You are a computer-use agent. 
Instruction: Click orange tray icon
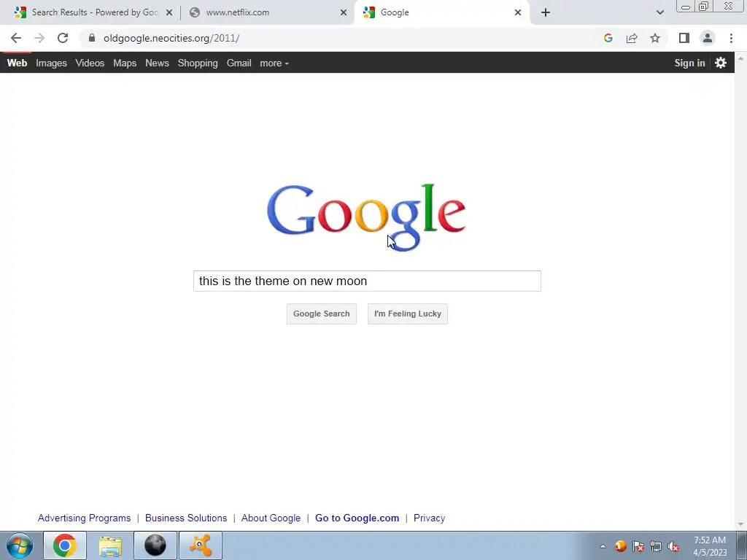[x=620, y=546]
